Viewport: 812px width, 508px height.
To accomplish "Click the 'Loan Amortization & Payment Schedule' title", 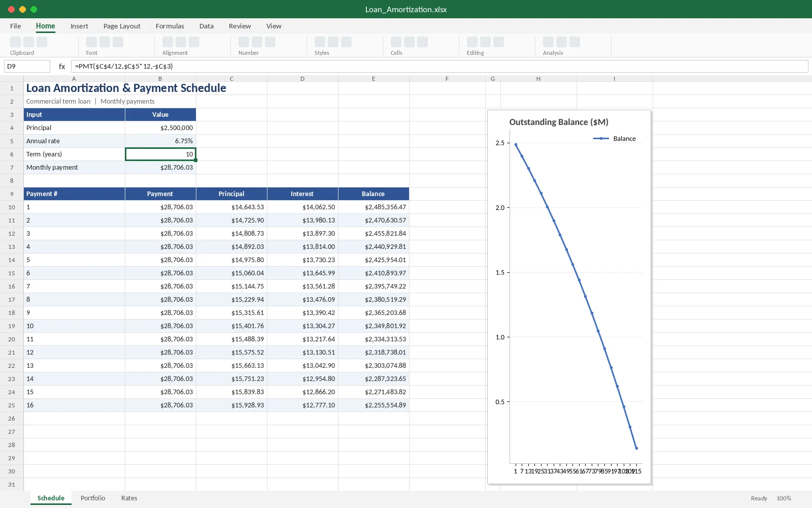I will click(x=126, y=88).
